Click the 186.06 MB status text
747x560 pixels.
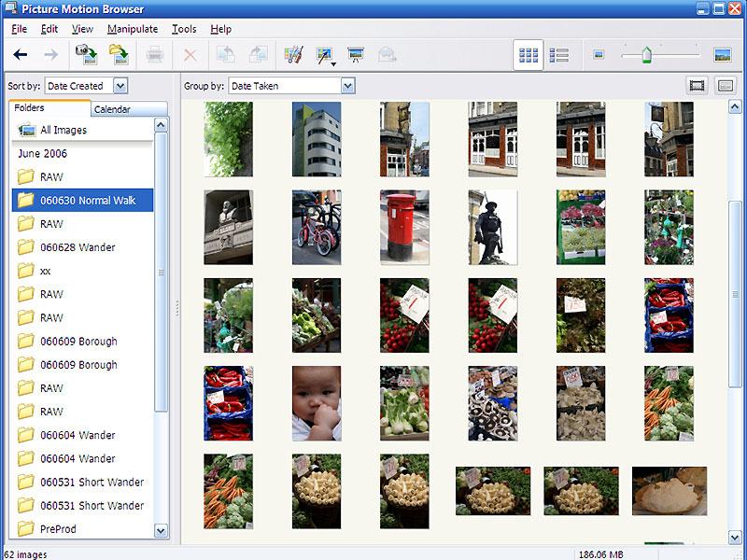point(600,554)
